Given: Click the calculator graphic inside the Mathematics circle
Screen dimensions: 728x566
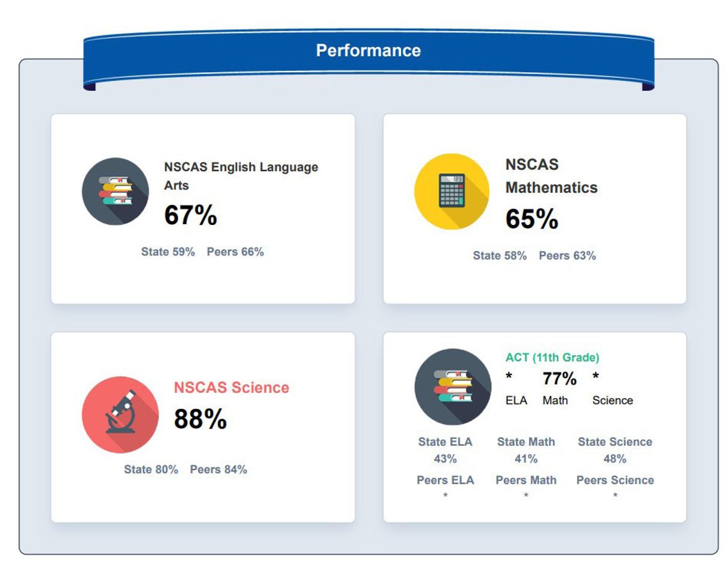Looking at the screenshot, I should [x=452, y=190].
